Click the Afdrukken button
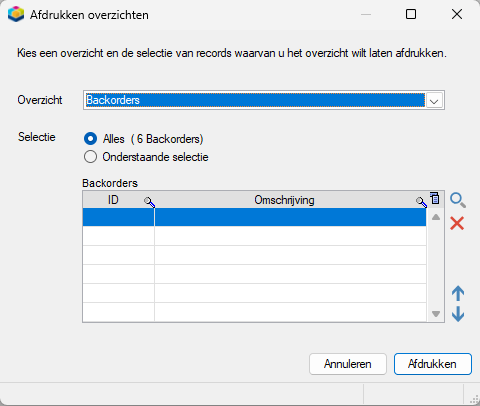480x406 pixels. tap(433, 364)
